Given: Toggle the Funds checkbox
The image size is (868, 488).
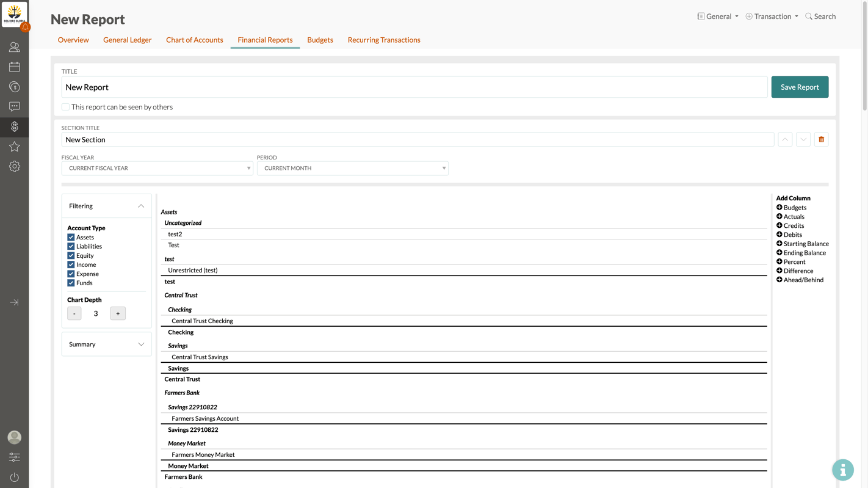Looking at the screenshot, I should [71, 283].
